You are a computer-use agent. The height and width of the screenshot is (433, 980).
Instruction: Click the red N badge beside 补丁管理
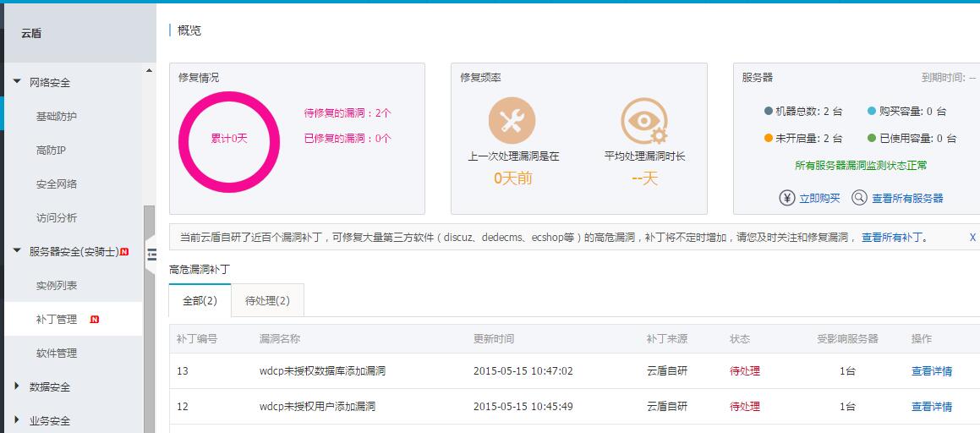(x=95, y=320)
